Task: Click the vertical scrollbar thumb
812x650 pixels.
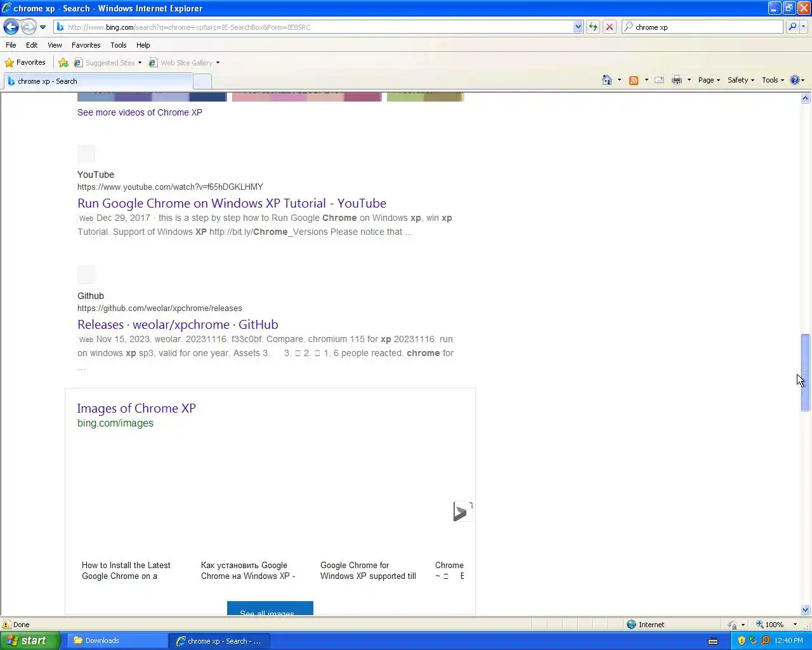Action: click(x=805, y=373)
